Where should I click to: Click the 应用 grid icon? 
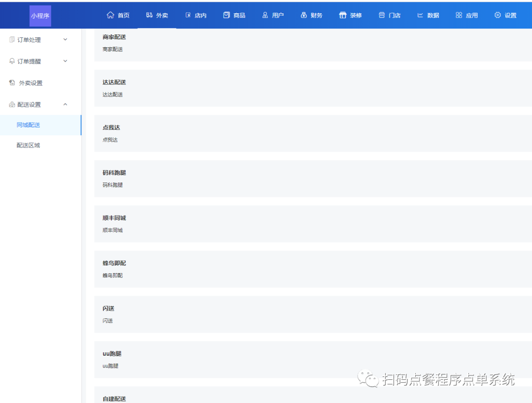(x=459, y=15)
